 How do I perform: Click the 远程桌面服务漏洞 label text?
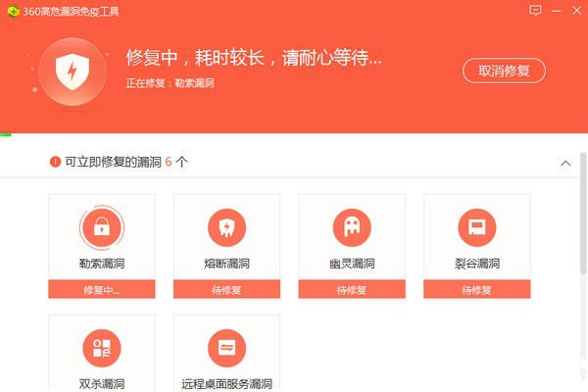point(227,384)
